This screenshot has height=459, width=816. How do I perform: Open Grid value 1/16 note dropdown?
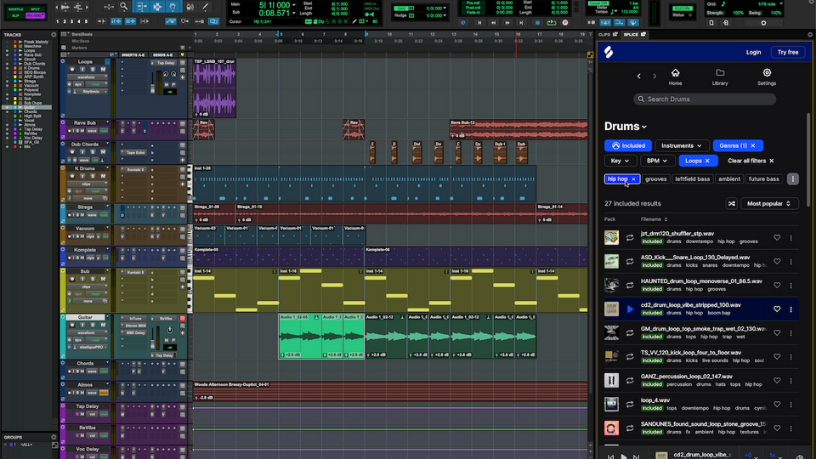tap(782, 4)
